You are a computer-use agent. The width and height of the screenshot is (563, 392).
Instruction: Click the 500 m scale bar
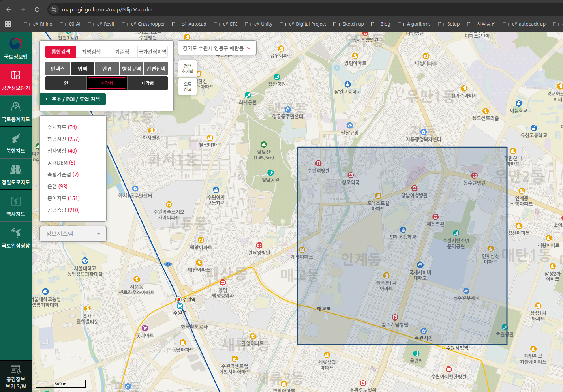[x=60, y=383]
